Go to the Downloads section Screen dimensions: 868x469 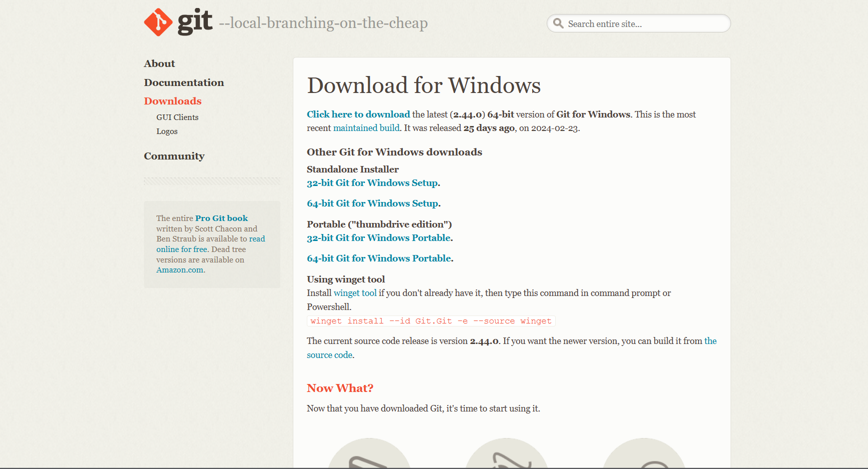(173, 101)
